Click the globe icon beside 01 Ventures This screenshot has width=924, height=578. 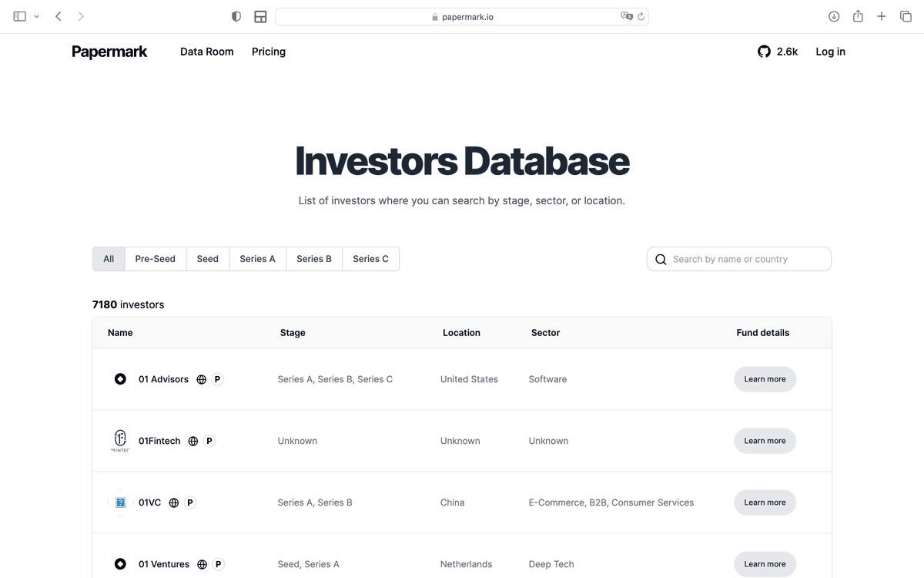pos(202,564)
